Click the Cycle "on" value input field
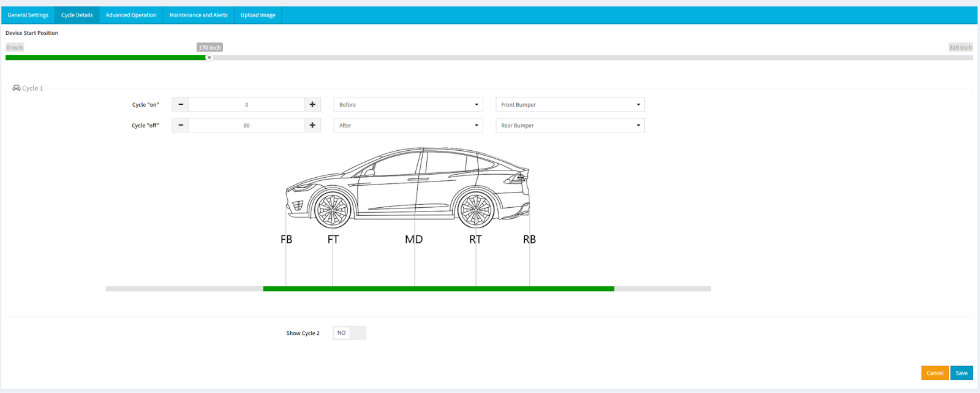The height and width of the screenshot is (393, 980). [246, 105]
